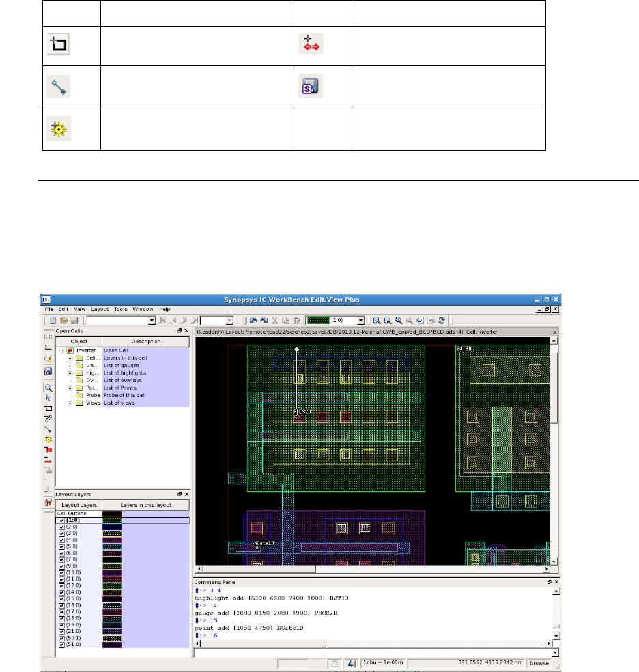
Task: Open the cell name combo box dropdown
Action: pyautogui.click(x=152, y=321)
